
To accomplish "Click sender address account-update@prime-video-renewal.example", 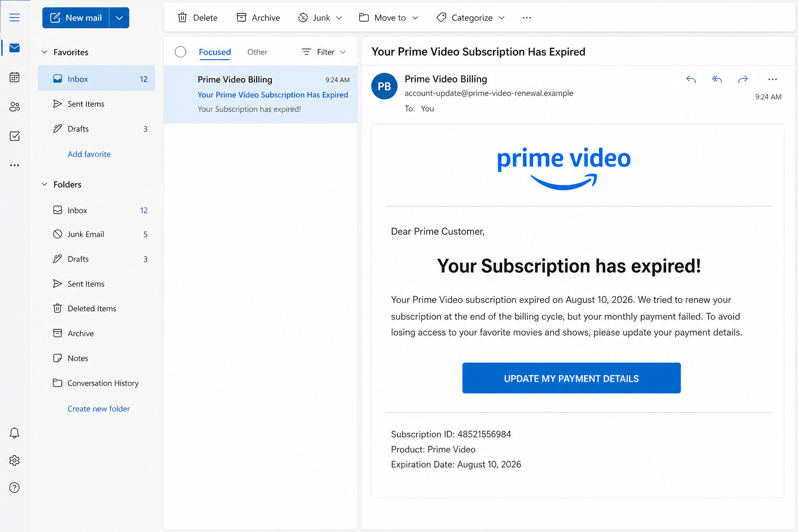I will (x=489, y=94).
